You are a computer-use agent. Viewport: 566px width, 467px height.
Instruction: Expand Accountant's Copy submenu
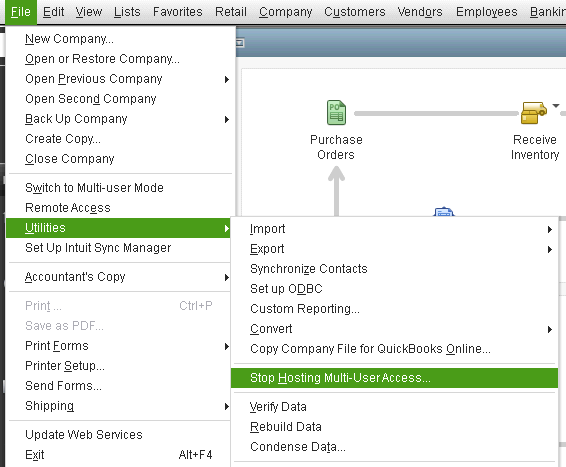tap(119, 277)
